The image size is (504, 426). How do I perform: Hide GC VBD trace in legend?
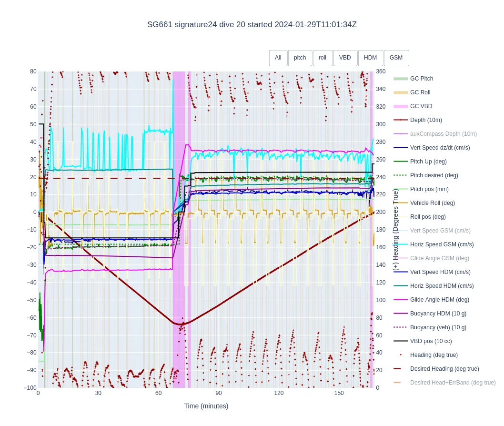413,106
